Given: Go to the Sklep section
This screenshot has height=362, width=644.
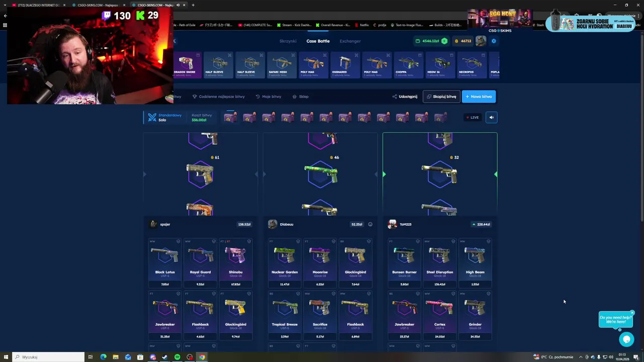Looking at the screenshot, I should [x=300, y=97].
